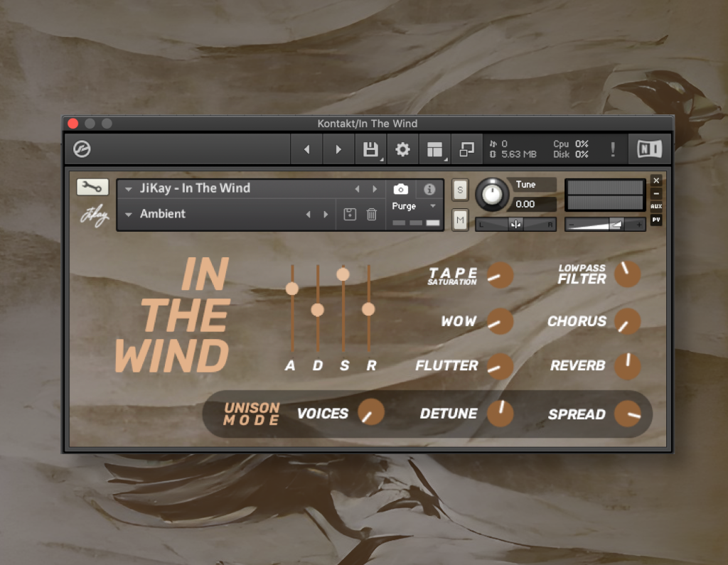Click the Reverb knob
This screenshot has height=565, width=728.
coord(628,366)
